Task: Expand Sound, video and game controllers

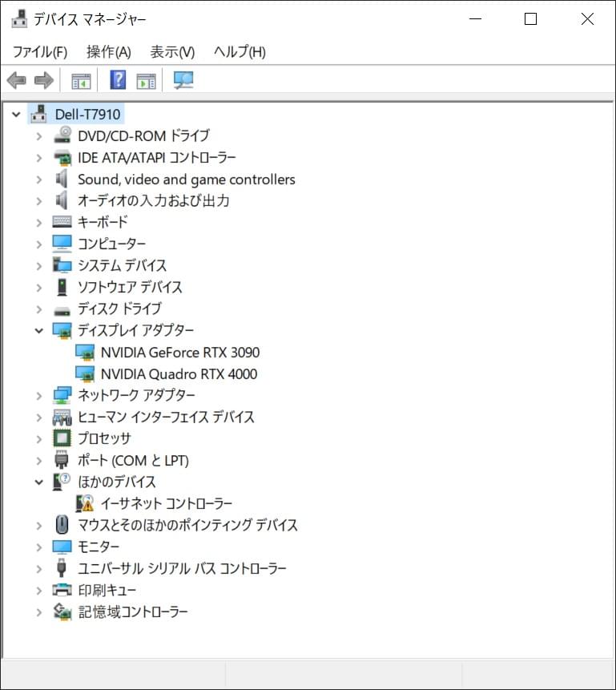Action: pyautogui.click(x=39, y=179)
